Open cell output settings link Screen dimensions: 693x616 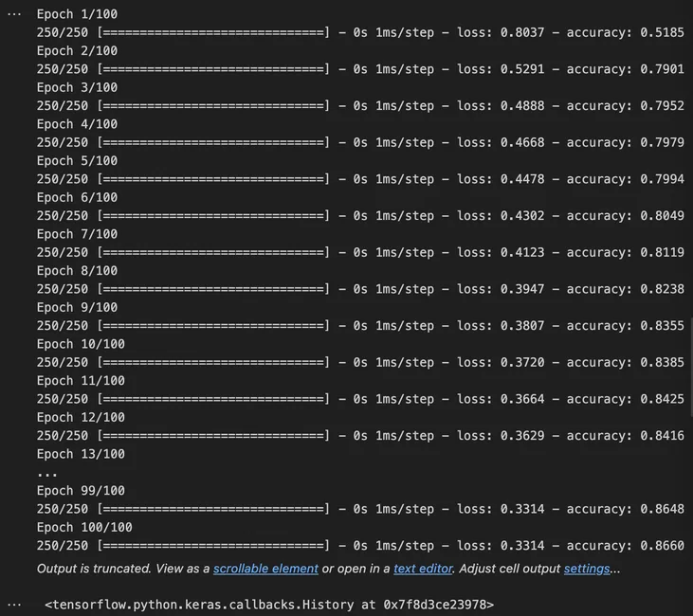[587, 569]
